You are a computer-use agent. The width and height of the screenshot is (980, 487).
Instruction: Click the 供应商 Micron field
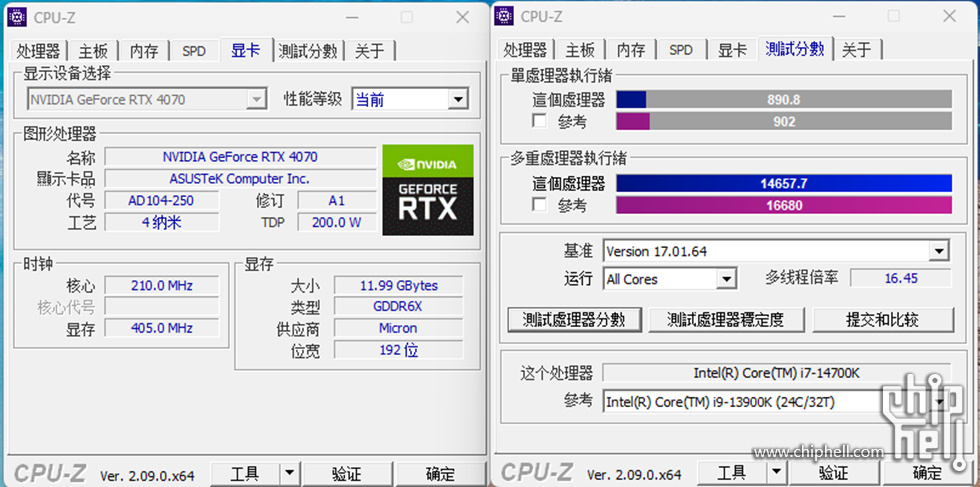pos(399,328)
